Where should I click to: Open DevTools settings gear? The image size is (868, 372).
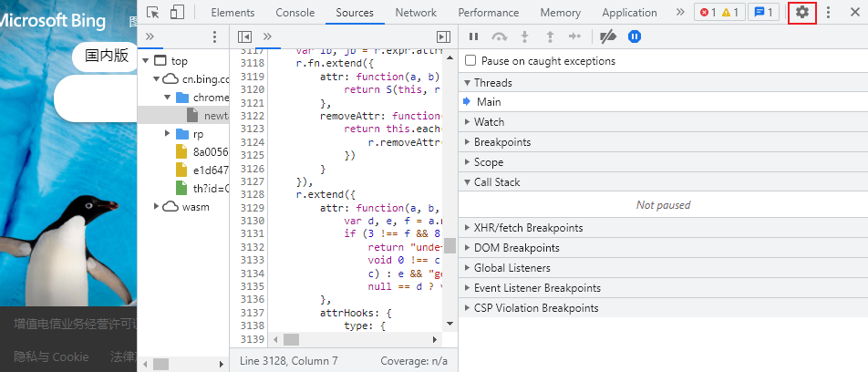pyautogui.click(x=802, y=13)
